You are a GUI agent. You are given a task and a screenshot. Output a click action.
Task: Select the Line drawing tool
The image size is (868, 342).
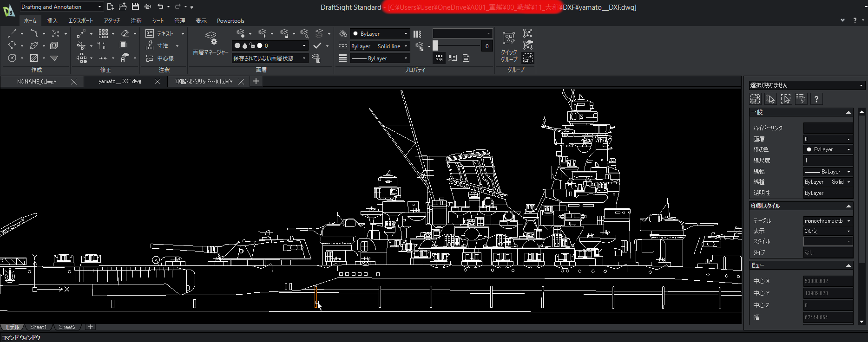[x=12, y=33]
